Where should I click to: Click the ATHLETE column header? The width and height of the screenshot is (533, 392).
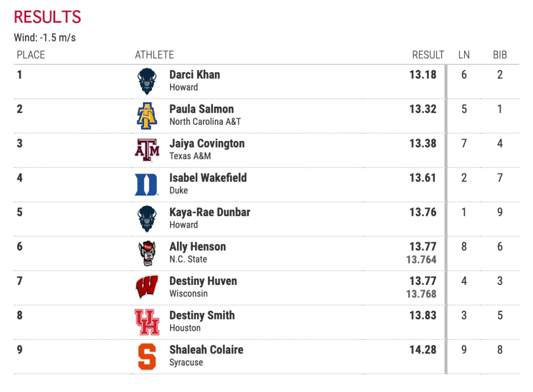point(154,55)
